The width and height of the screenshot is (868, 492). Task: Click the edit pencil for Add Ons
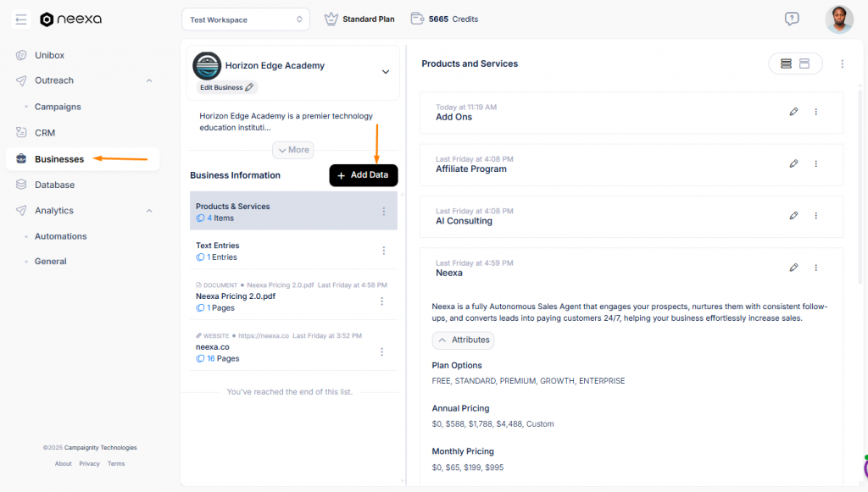793,112
